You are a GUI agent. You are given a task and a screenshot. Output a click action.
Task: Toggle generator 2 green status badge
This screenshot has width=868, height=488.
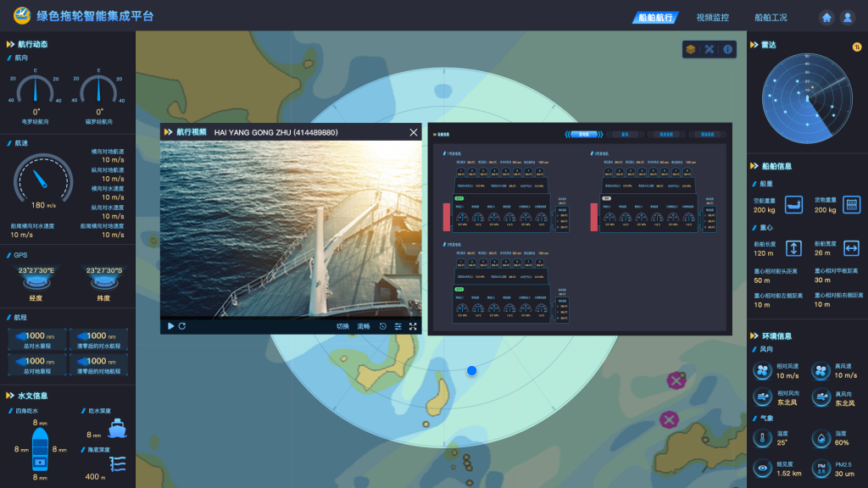pyautogui.click(x=459, y=290)
